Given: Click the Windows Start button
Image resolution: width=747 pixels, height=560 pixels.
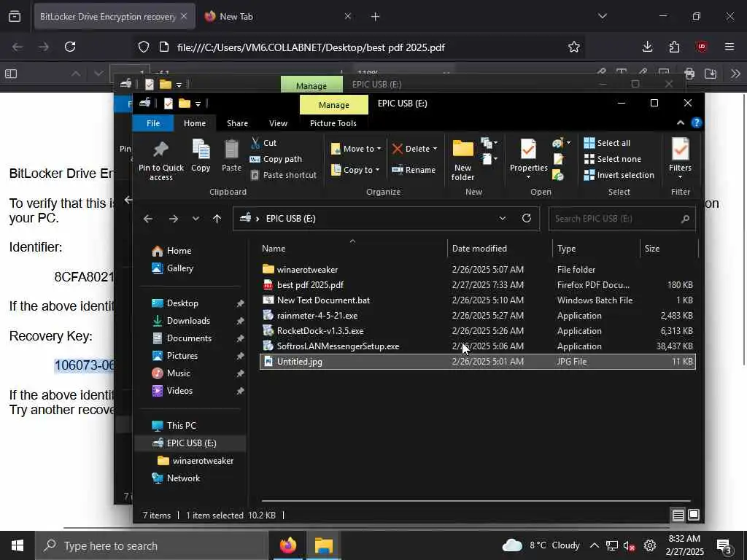Looking at the screenshot, I should (x=18, y=545).
